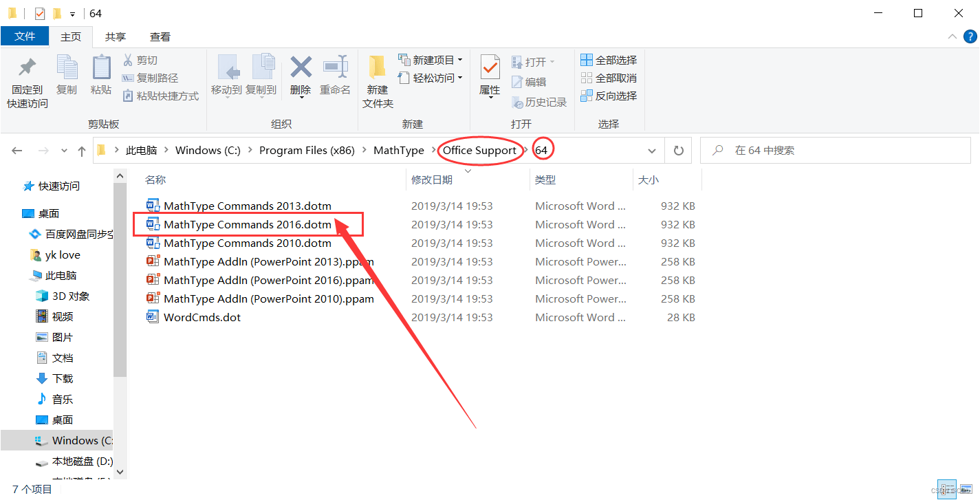This screenshot has width=980, height=500.
Task: Click breadcrumb arrow after Windows (C:)
Action: 250,151
